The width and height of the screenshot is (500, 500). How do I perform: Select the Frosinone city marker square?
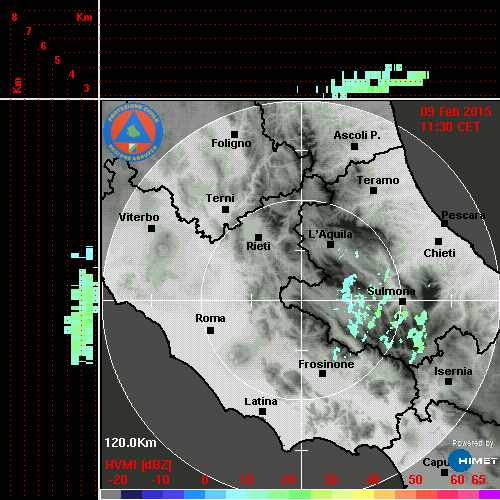[322, 373]
